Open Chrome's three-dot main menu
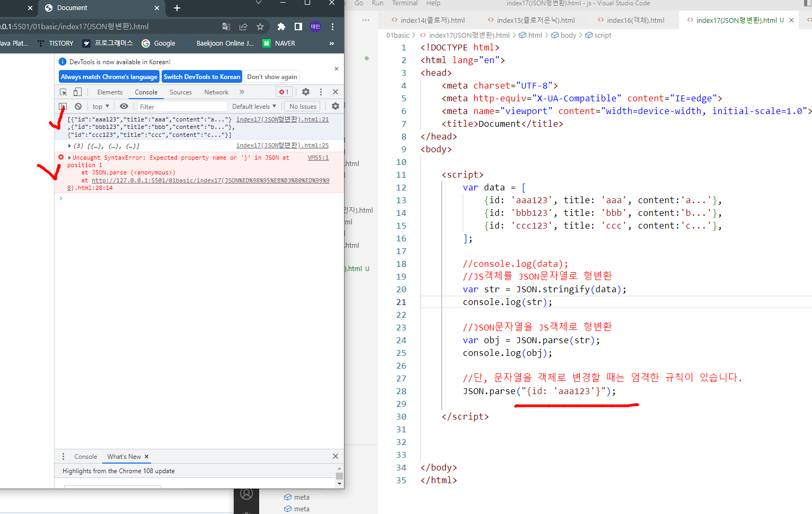This screenshot has height=514, width=812. point(332,27)
